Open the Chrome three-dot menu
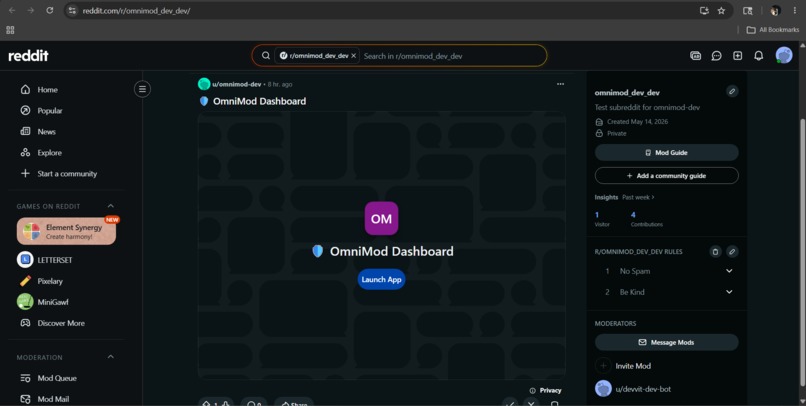Screen dimensions: 806x406 click(795, 10)
